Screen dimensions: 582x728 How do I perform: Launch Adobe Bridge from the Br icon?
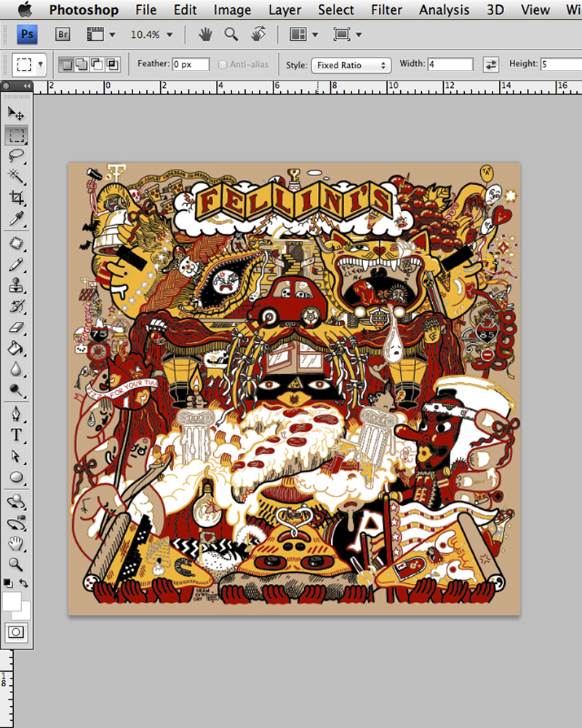63,34
